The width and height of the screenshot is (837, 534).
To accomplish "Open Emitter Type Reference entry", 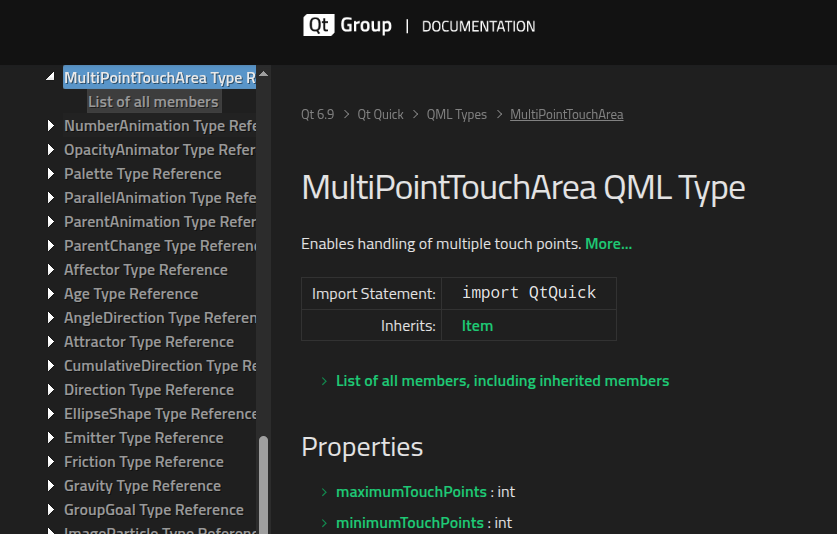I will pos(144,438).
